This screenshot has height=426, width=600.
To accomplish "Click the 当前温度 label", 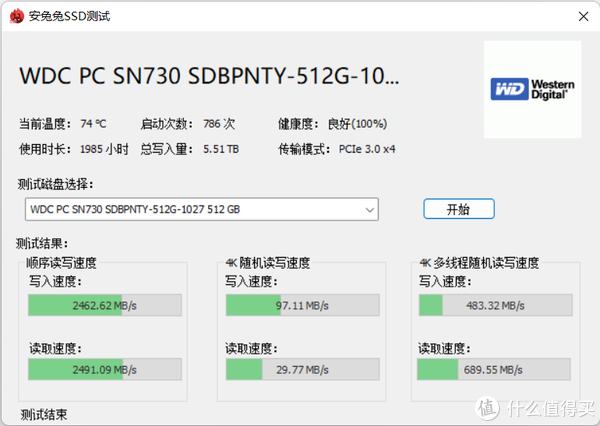I will pyautogui.click(x=45, y=124).
